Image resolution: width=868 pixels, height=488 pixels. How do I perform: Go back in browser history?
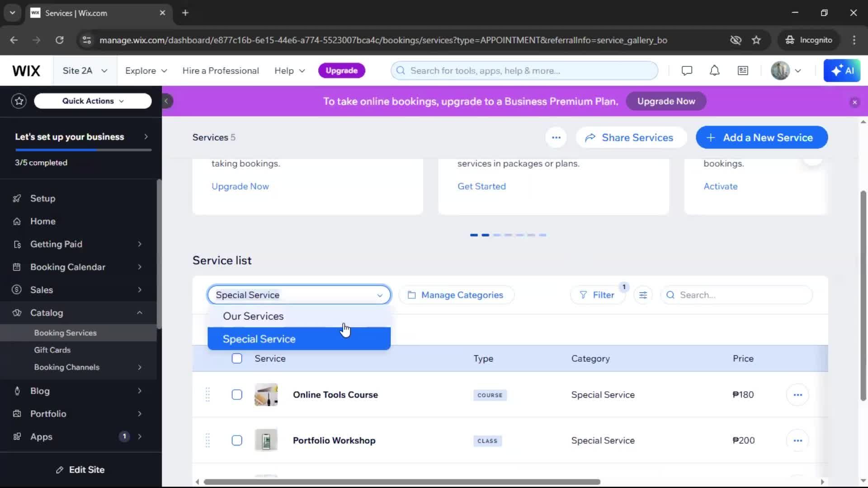coord(14,40)
